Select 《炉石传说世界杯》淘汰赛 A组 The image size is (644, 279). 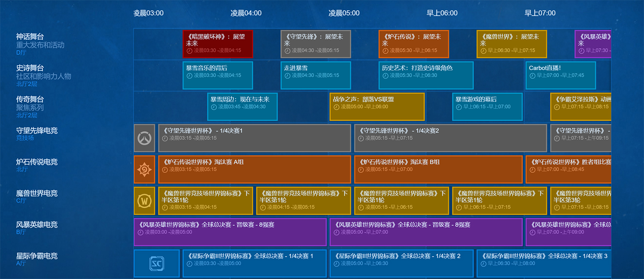click(255, 170)
